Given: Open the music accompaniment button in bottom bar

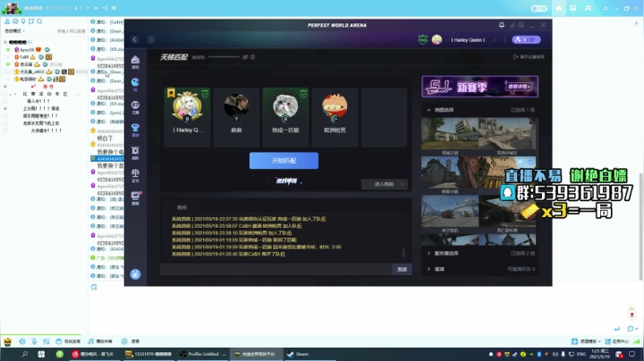Looking at the screenshot, I should click(x=100, y=341).
